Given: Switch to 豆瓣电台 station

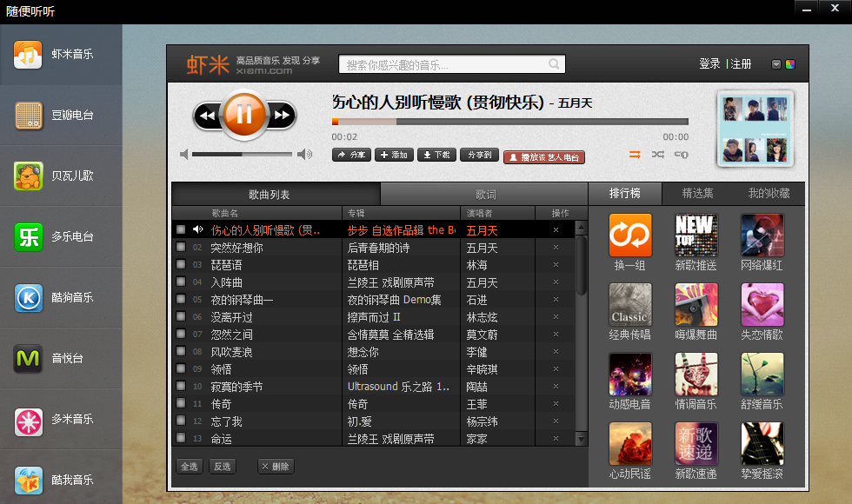Looking at the screenshot, I should coord(61,115).
